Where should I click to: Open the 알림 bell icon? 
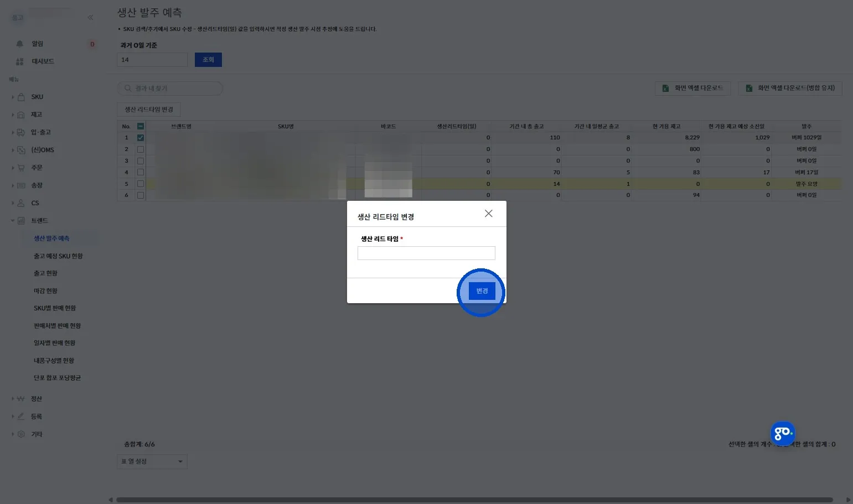20,44
